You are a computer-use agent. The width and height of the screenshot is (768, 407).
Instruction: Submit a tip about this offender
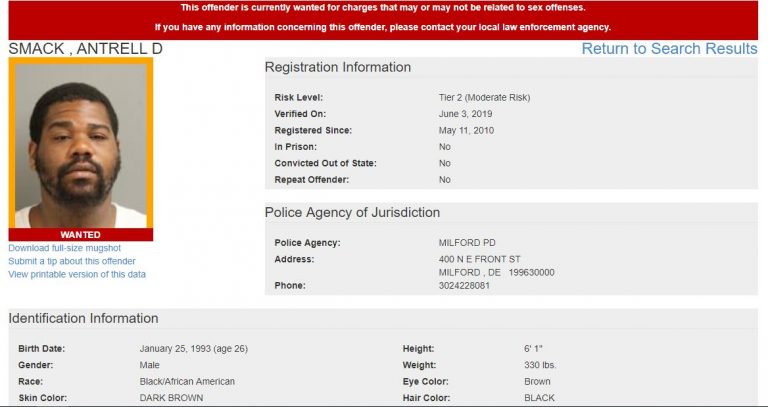[x=72, y=261]
